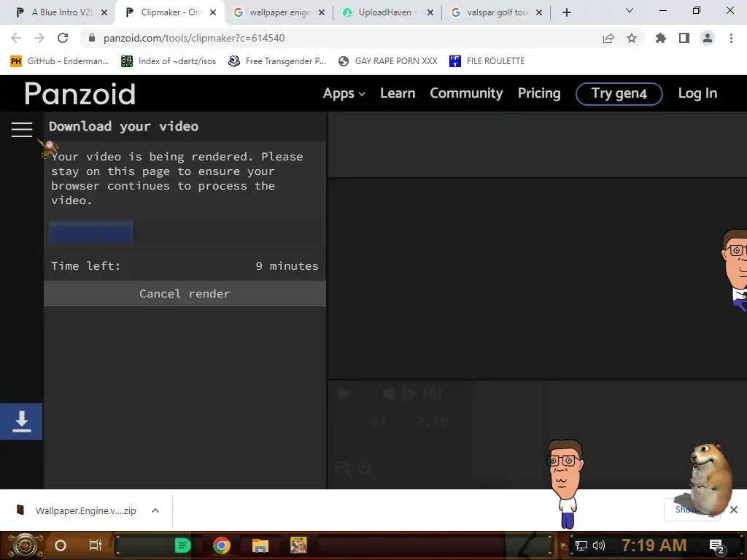Viewport: 747px width, 560px height.
Task: Click the play button in player
Action: 344,394
